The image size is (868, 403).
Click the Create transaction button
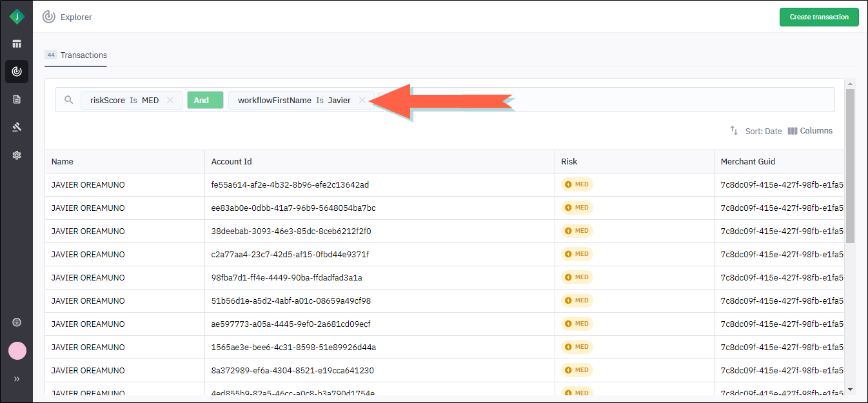(x=819, y=17)
